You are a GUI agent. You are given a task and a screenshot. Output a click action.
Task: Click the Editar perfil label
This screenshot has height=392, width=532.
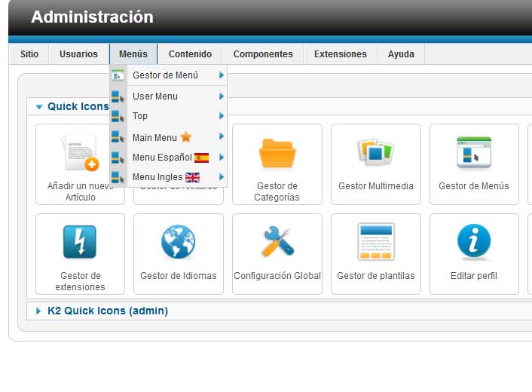click(x=474, y=276)
